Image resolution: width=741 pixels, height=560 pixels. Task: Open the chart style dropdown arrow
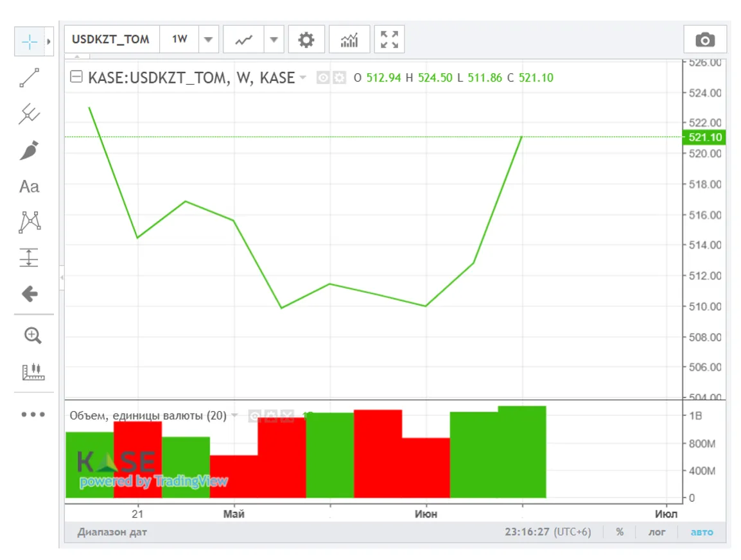click(x=274, y=40)
